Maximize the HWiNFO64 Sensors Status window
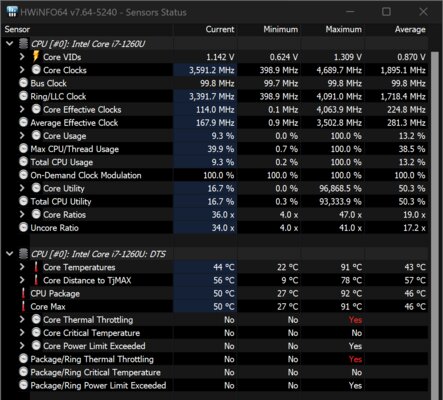This screenshot has height=400, width=443. (386, 12)
